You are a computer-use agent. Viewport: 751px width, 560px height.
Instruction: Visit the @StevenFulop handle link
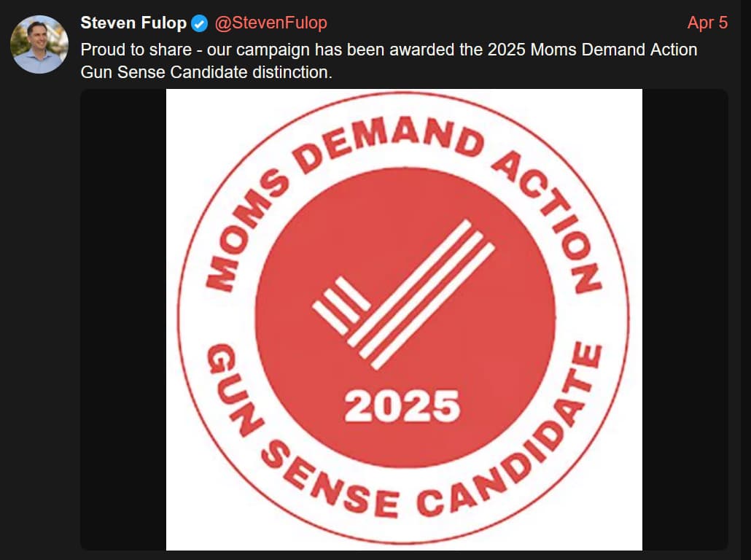click(x=271, y=23)
